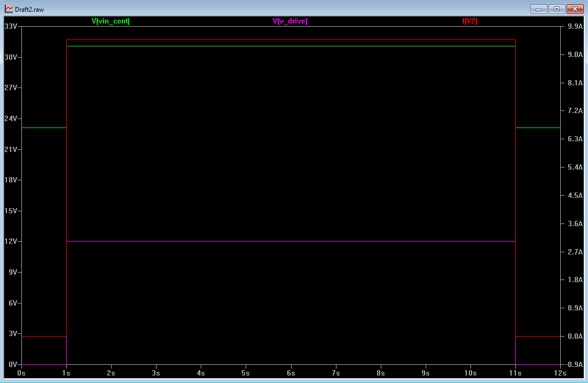Click the 33V left axis label

11,26
